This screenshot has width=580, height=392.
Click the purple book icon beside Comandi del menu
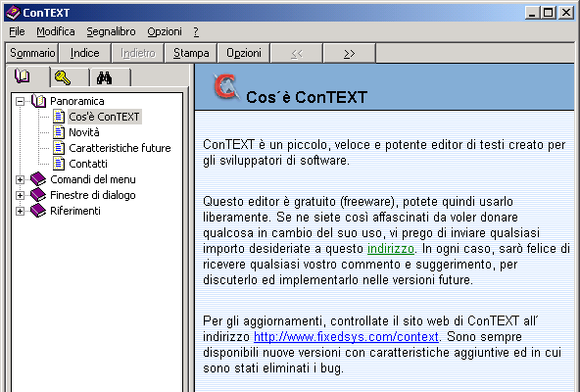tap(38, 179)
